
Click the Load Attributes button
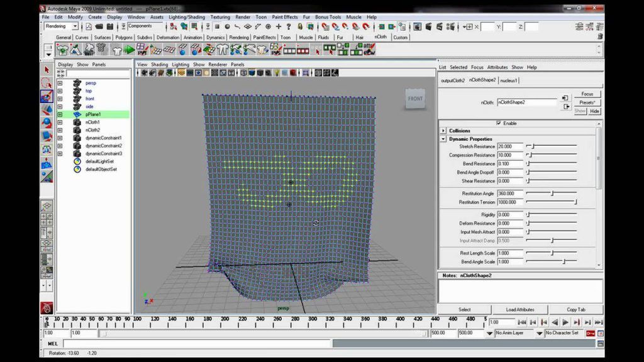520,310
